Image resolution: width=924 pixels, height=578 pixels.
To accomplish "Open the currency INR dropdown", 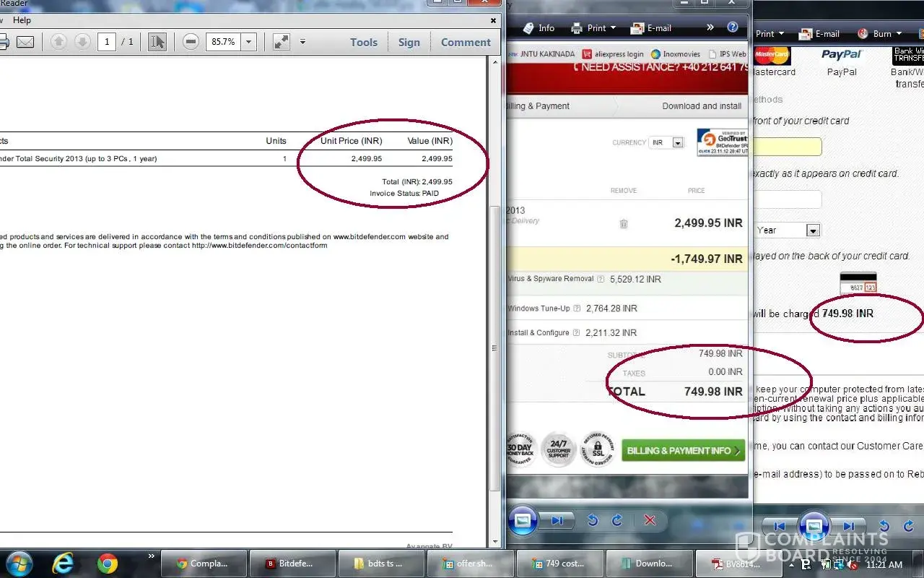I will [666, 142].
